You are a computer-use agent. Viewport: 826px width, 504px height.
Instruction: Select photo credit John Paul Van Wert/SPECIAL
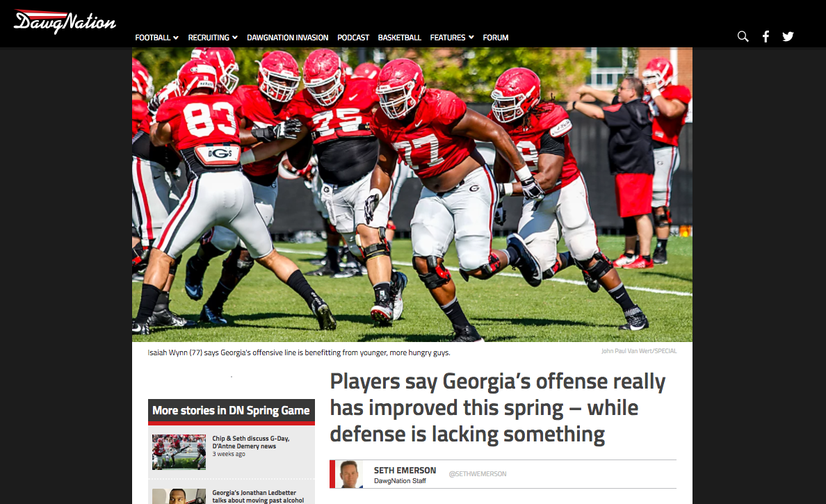tap(639, 351)
